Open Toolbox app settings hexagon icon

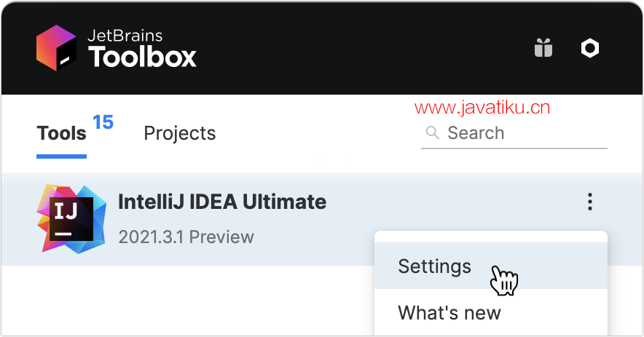590,48
